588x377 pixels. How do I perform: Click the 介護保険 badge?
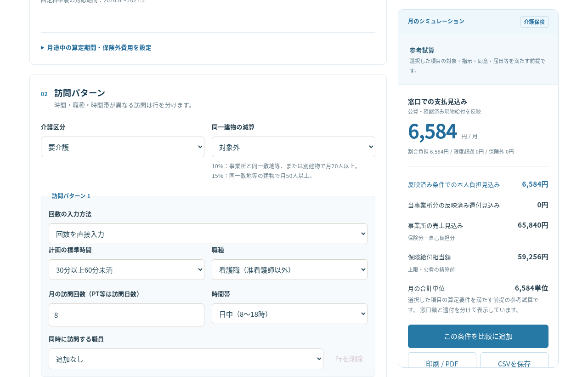(534, 22)
